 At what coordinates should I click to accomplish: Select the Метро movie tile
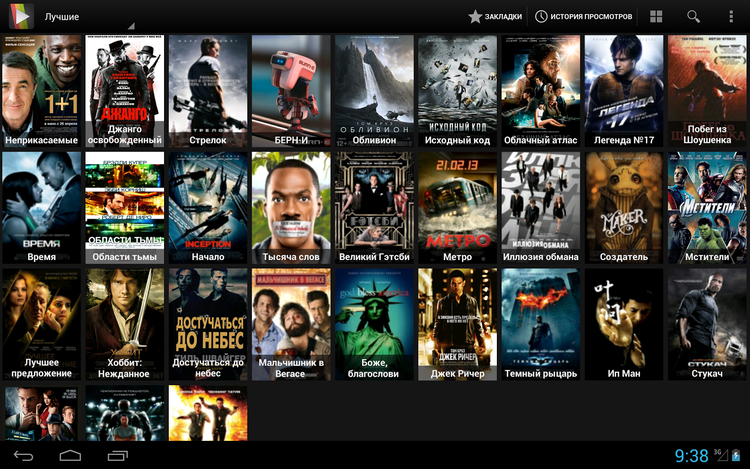point(457,208)
